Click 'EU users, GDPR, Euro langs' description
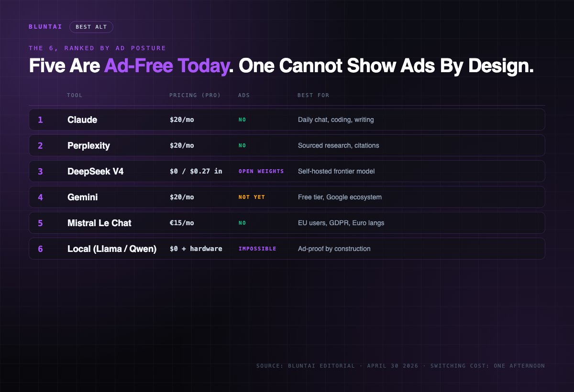Screen dimensions: 574x392 341,223
